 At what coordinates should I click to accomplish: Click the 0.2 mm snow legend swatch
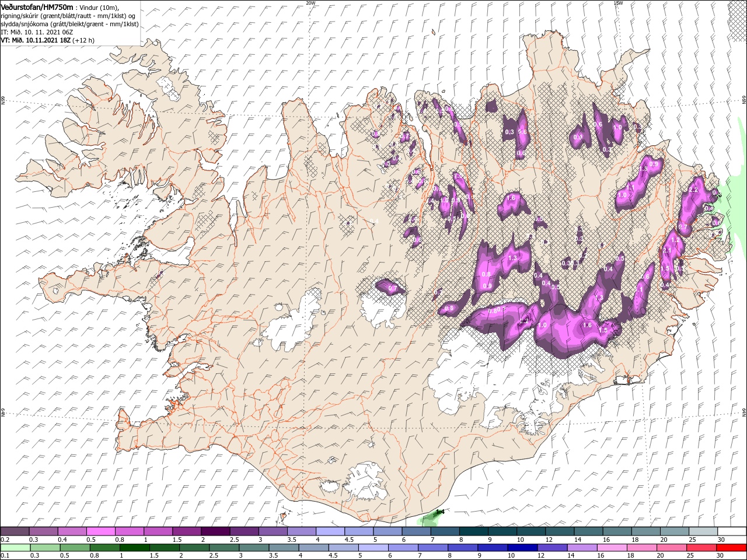[15, 531]
